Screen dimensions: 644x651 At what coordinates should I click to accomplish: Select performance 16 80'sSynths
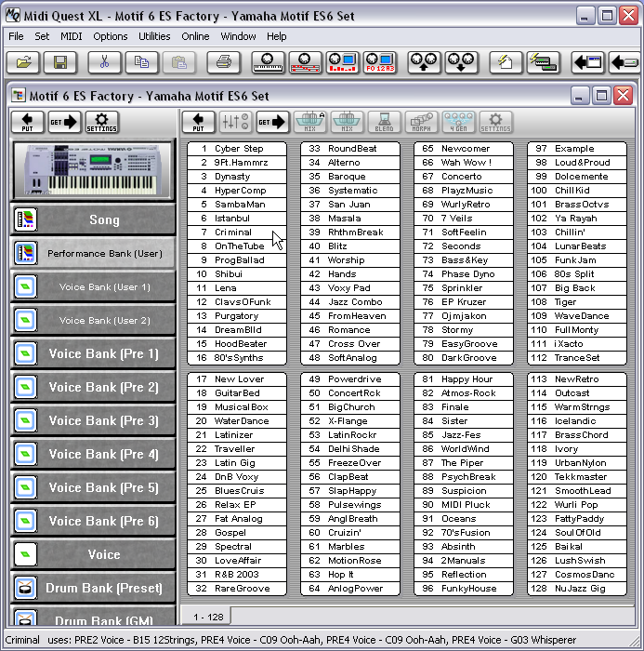coord(237,358)
